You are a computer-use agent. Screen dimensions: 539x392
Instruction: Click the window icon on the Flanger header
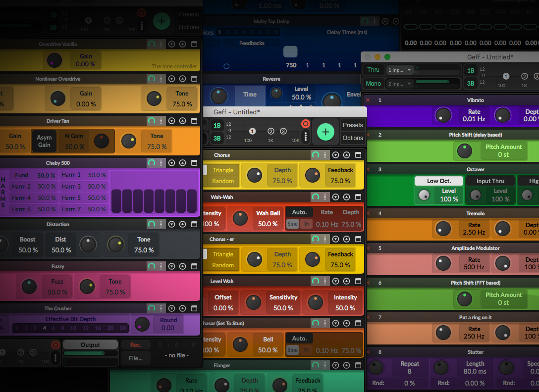coord(358,365)
